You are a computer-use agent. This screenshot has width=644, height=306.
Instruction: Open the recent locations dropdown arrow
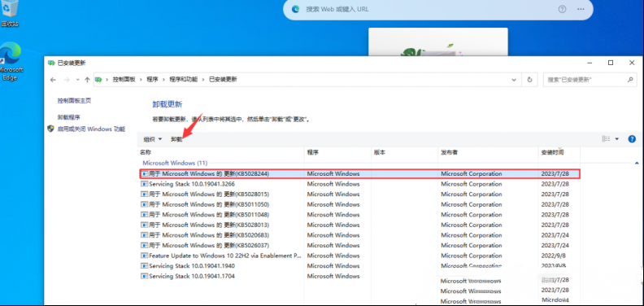coord(77,80)
